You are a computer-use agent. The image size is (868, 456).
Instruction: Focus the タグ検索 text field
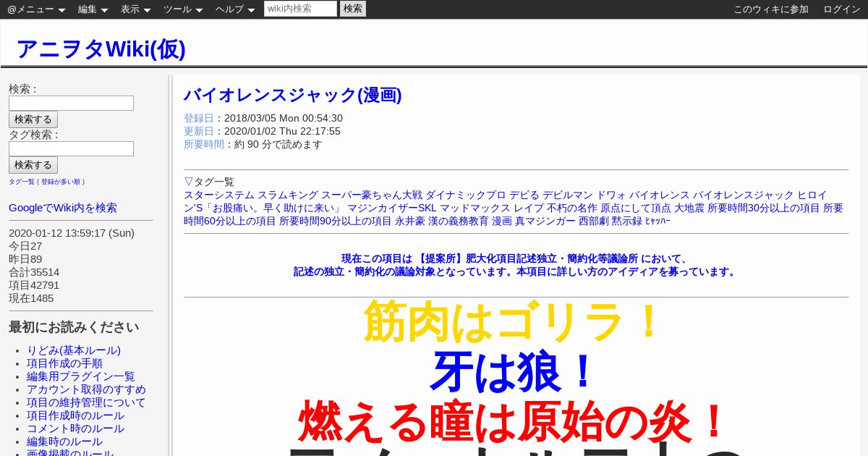pos(71,148)
